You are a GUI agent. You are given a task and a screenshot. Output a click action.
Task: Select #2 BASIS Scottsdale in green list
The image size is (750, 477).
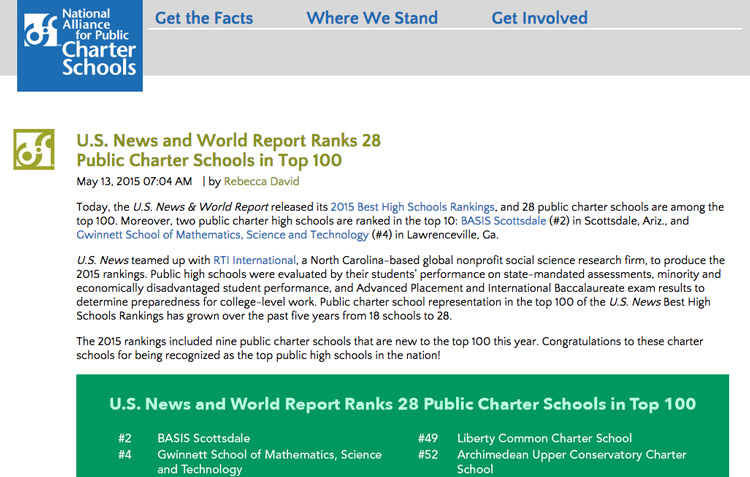pos(184,438)
